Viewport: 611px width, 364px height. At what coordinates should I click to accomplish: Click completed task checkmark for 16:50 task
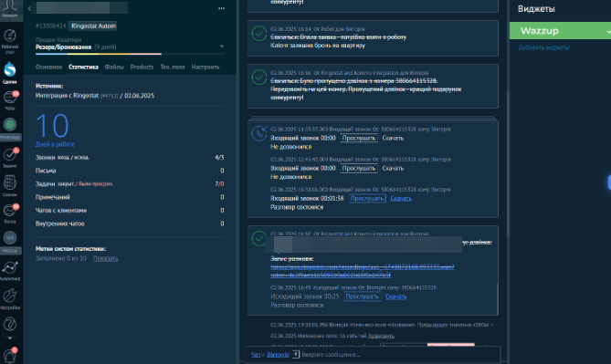[x=258, y=238]
